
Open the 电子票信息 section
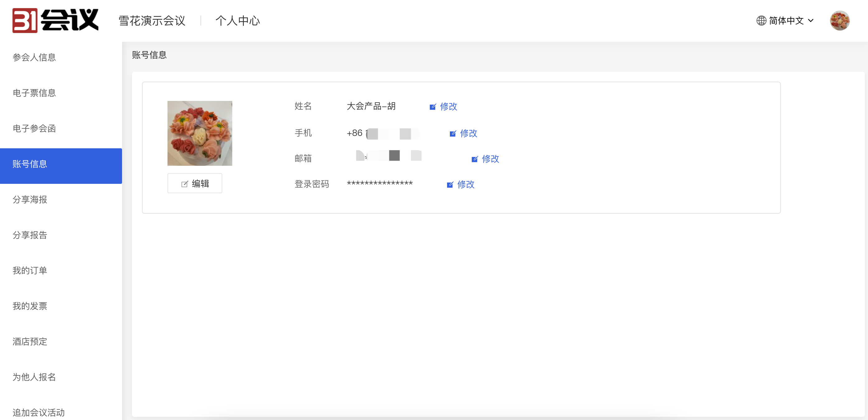click(34, 93)
